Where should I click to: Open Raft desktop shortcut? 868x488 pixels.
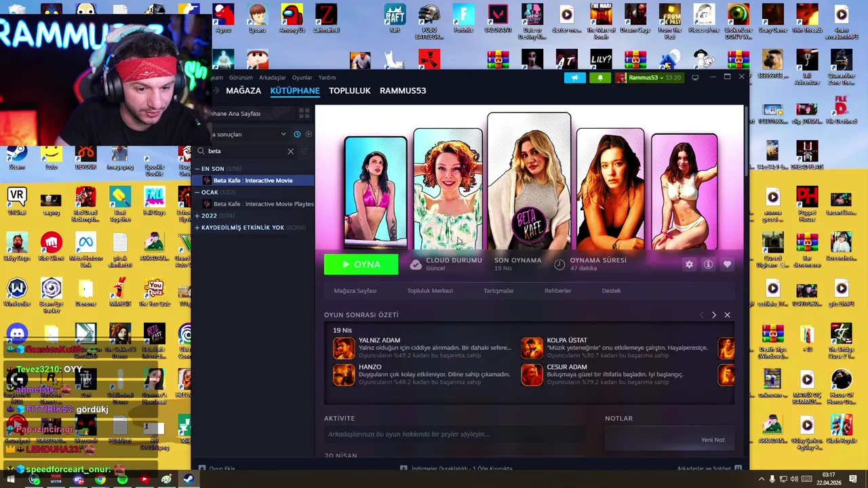point(395,18)
